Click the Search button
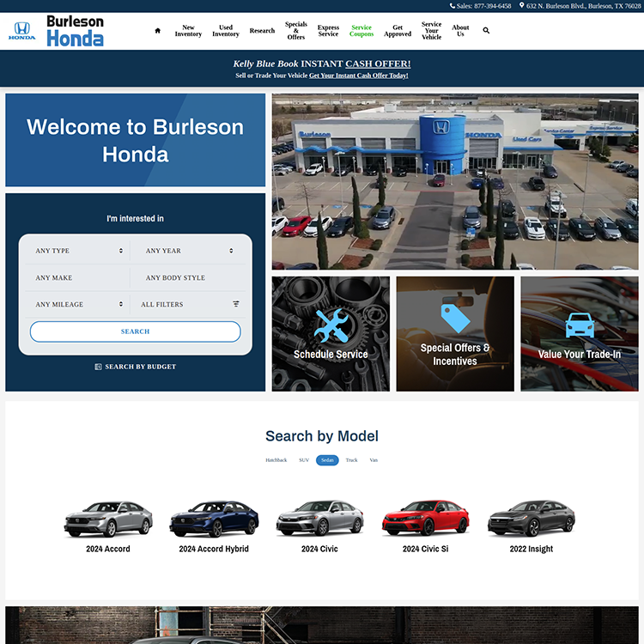This screenshot has width=644, height=644. pyautogui.click(x=135, y=331)
